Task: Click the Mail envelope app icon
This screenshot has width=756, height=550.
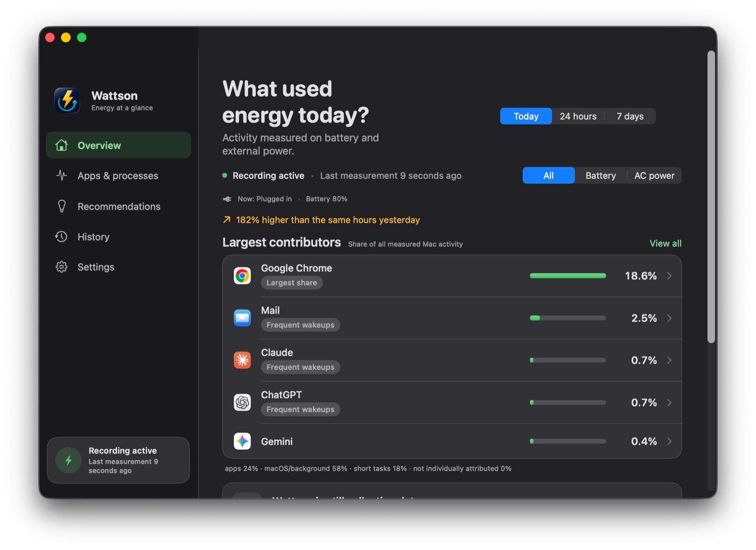Action: (242, 318)
